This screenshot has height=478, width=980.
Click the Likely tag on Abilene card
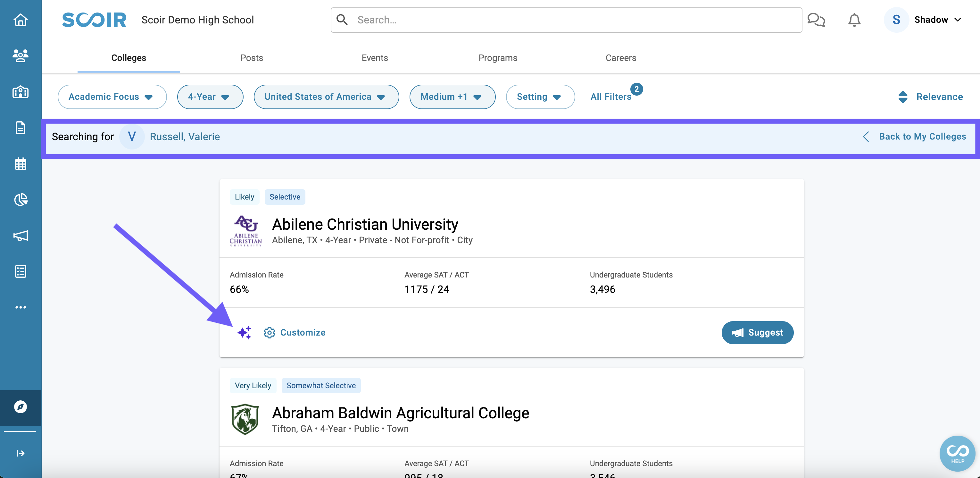244,197
